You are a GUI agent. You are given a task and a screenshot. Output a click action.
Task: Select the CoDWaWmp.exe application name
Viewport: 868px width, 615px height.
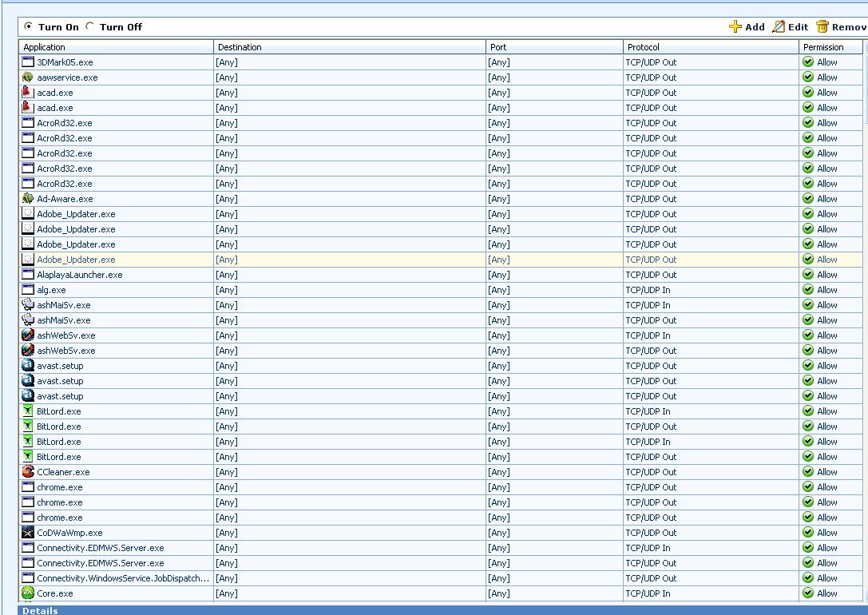69,533
